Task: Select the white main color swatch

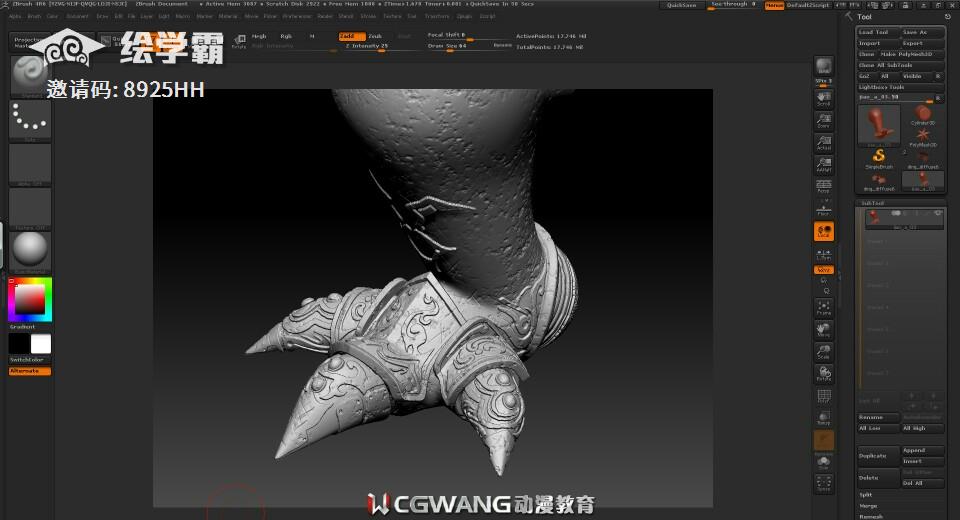Action: point(41,344)
